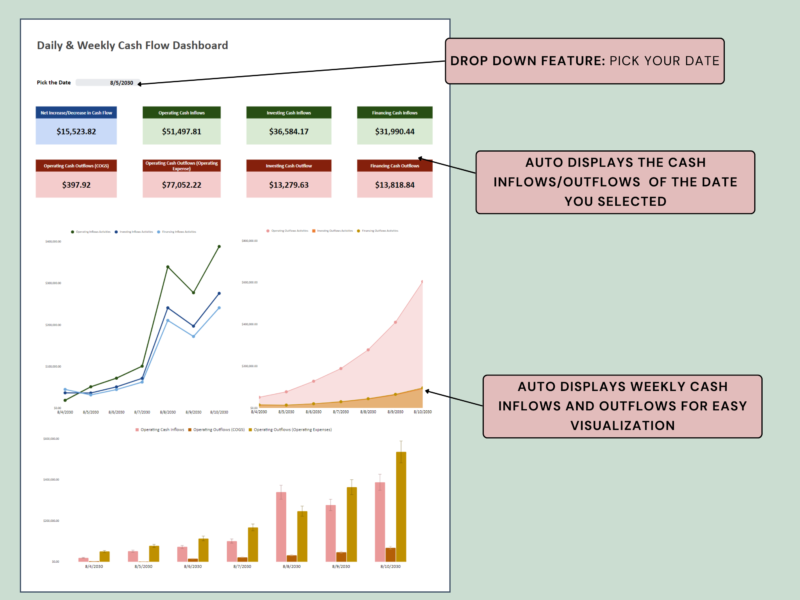Click the Investing Cash Inflows card header

[x=289, y=113]
